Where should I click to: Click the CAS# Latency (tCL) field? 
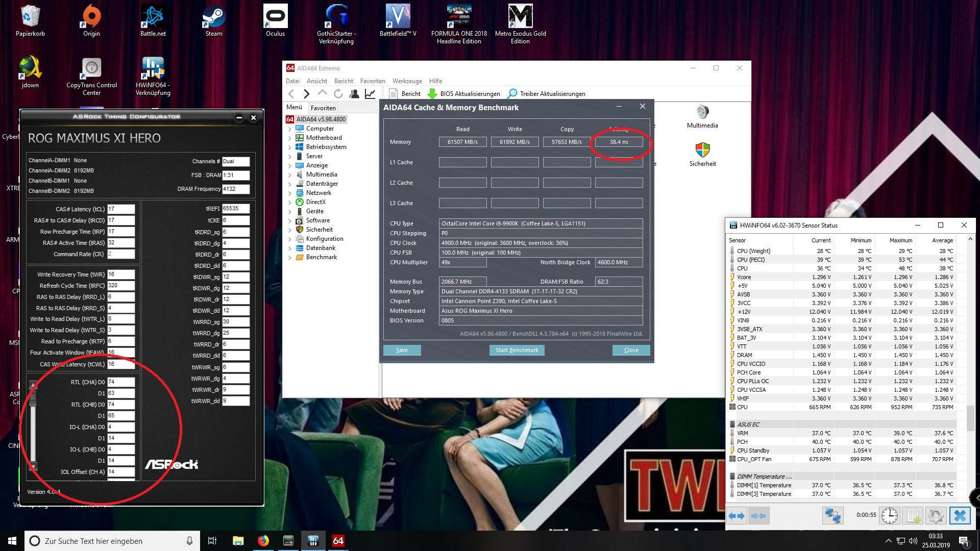(121, 209)
